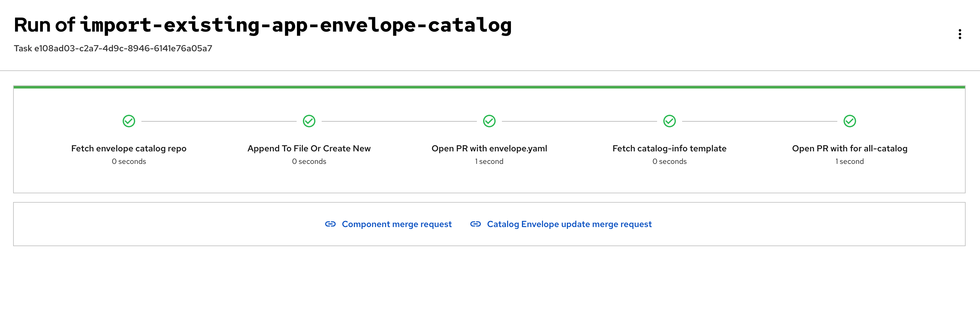980x319 pixels.
Task: Select the Append To File Or Create New step
Action: (309, 148)
